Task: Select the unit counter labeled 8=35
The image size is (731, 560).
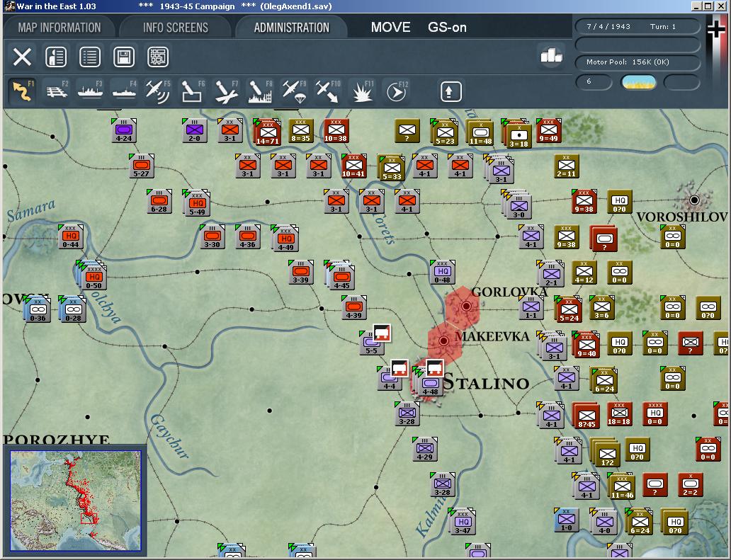Action: (x=301, y=130)
